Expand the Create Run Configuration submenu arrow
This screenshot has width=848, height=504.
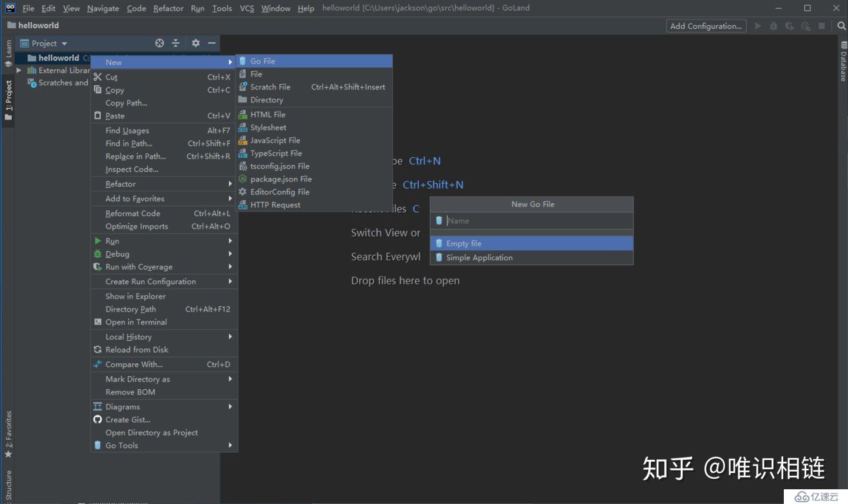230,281
